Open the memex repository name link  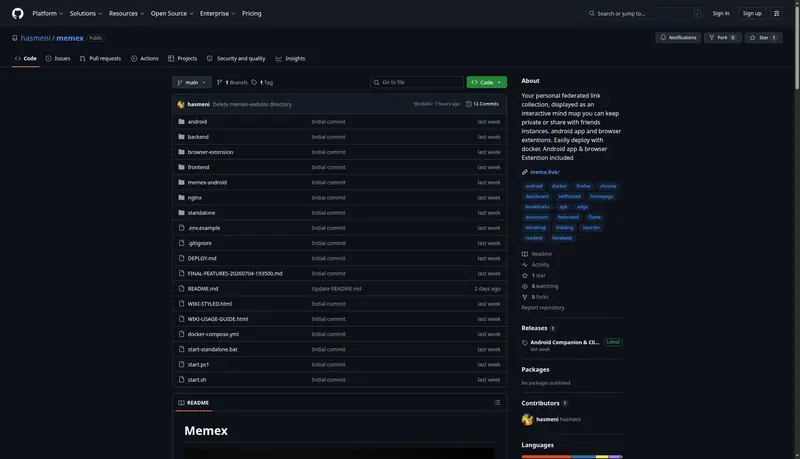(x=70, y=38)
